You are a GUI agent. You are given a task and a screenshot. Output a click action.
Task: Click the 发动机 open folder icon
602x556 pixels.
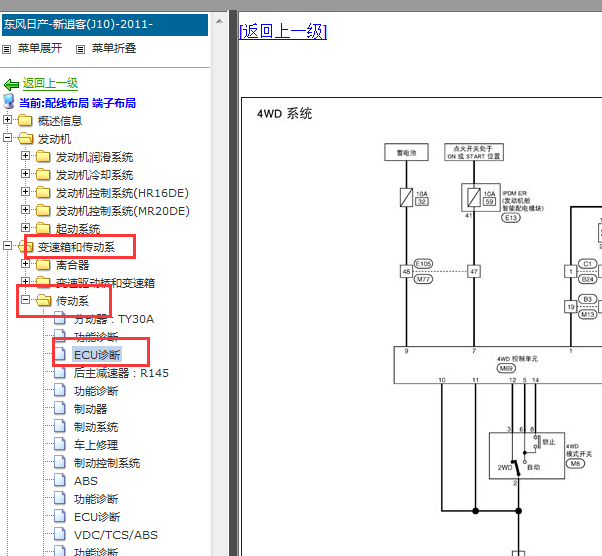click(25, 138)
